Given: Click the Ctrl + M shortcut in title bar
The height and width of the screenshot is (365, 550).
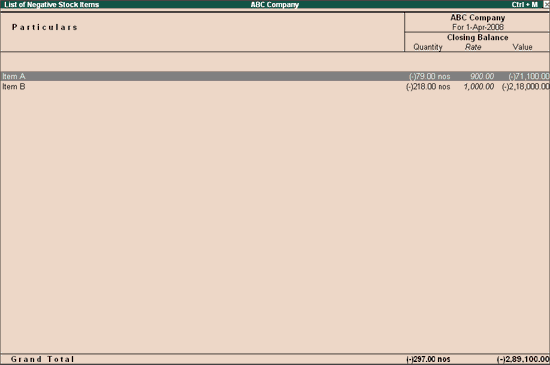Looking at the screenshot, I should (524, 5).
